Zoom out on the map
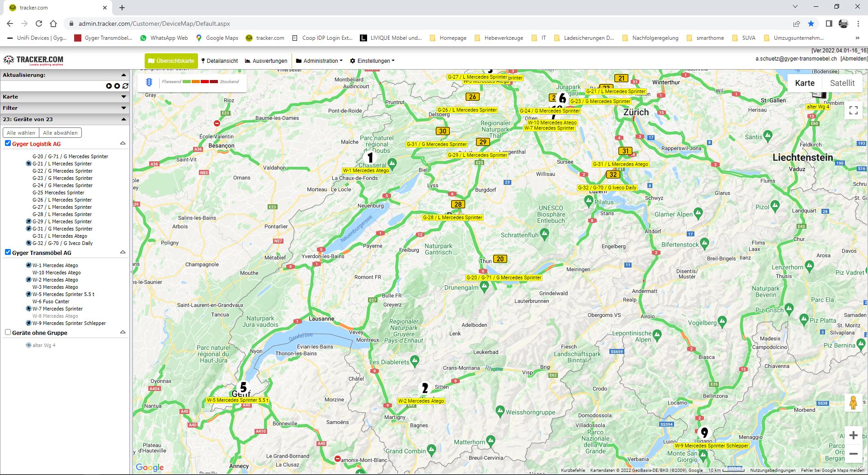868x475 pixels. coord(853,454)
